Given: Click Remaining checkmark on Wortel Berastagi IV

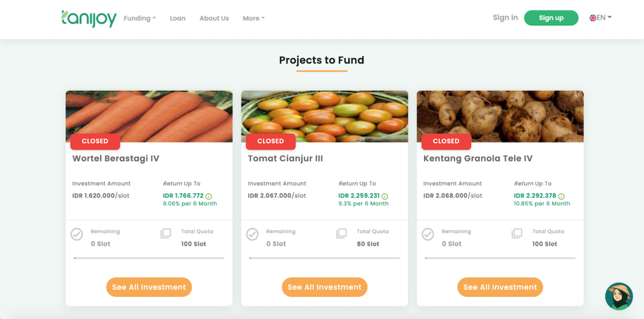Looking at the screenshot, I should click(x=77, y=235).
